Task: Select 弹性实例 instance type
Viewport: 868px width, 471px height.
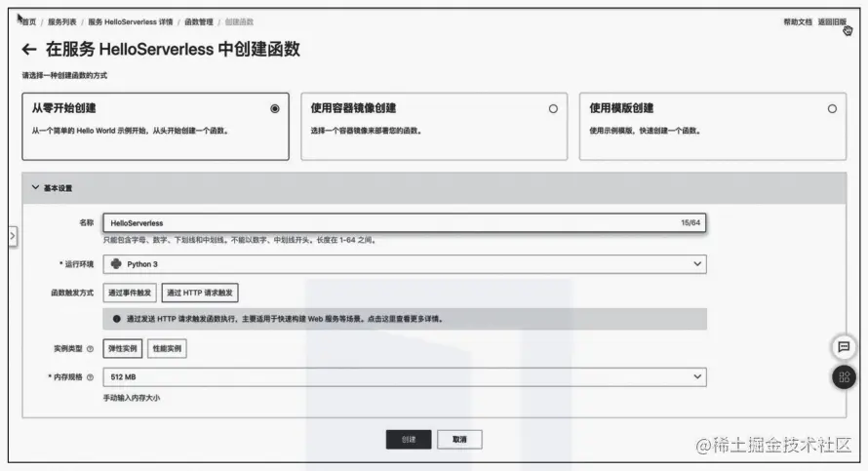Action: pyautogui.click(x=122, y=349)
